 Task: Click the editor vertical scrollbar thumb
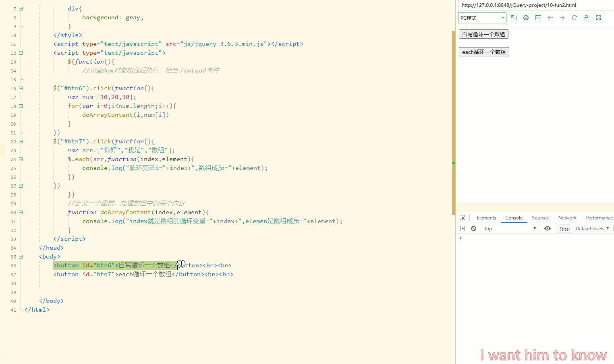(454, 123)
